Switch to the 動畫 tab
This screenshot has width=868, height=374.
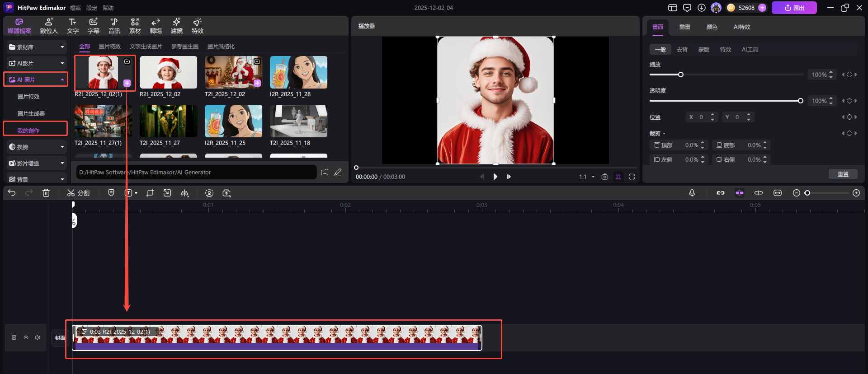684,27
